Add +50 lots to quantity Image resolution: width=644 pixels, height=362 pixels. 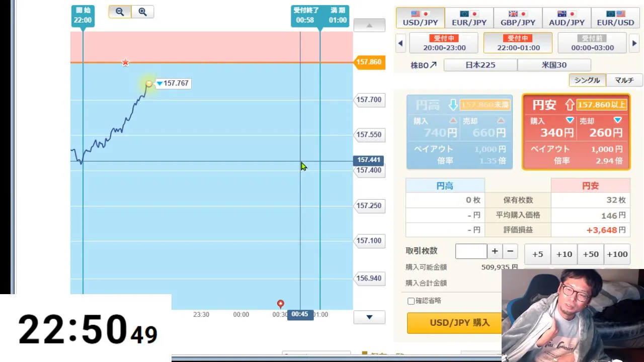[x=591, y=254]
